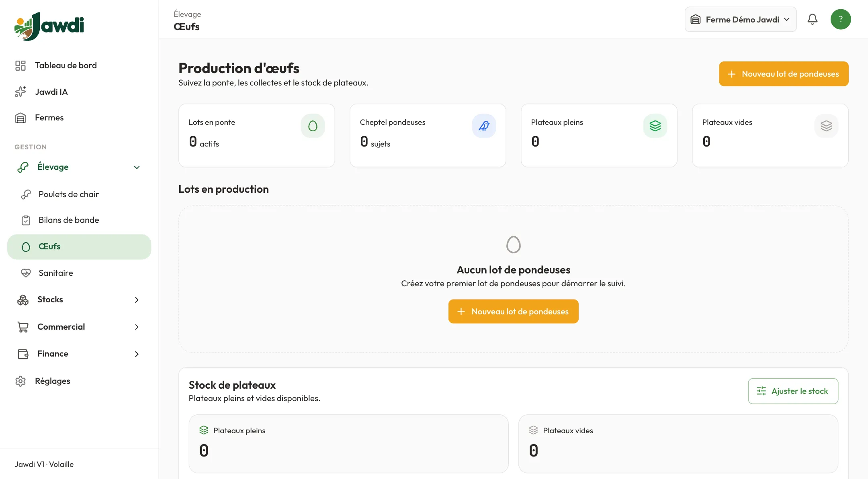The height and width of the screenshot is (479, 868).
Task: Click the Bilans de bande clipboard icon
Action: click(x=26, y=220)
